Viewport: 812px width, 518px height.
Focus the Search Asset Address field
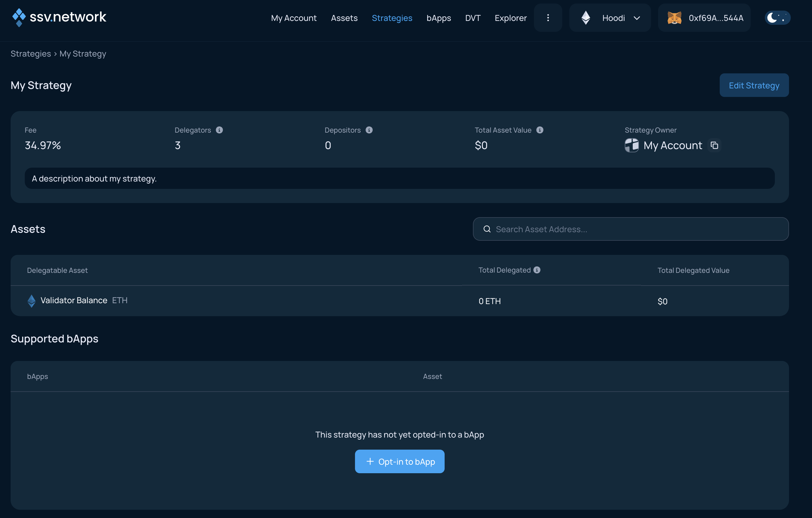(x=631, y=229)
